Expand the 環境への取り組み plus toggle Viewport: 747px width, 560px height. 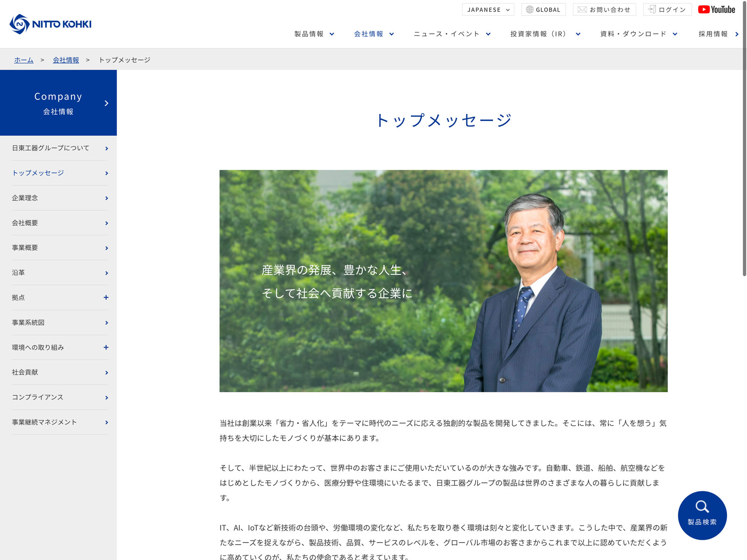(106, 348)
